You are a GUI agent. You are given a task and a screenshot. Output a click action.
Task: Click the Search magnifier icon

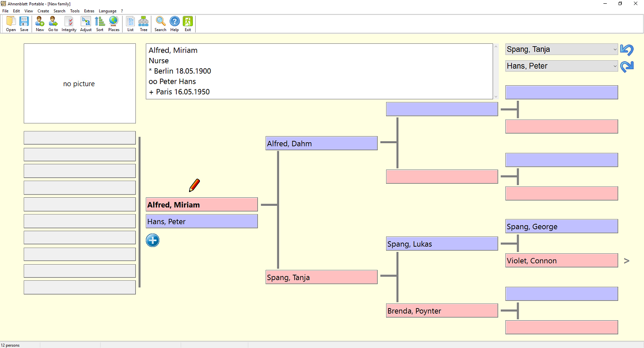point(160,24)
